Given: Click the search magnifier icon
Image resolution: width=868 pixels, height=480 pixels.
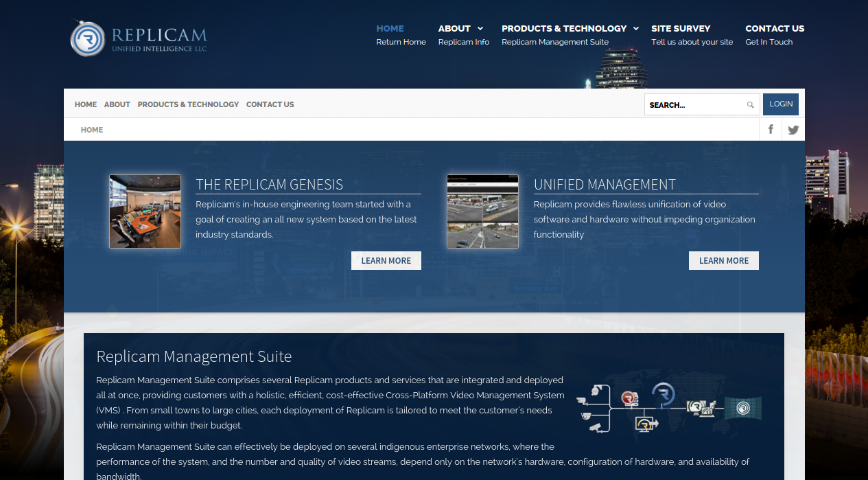Looking at the screenshot, I should coord(751,105).
